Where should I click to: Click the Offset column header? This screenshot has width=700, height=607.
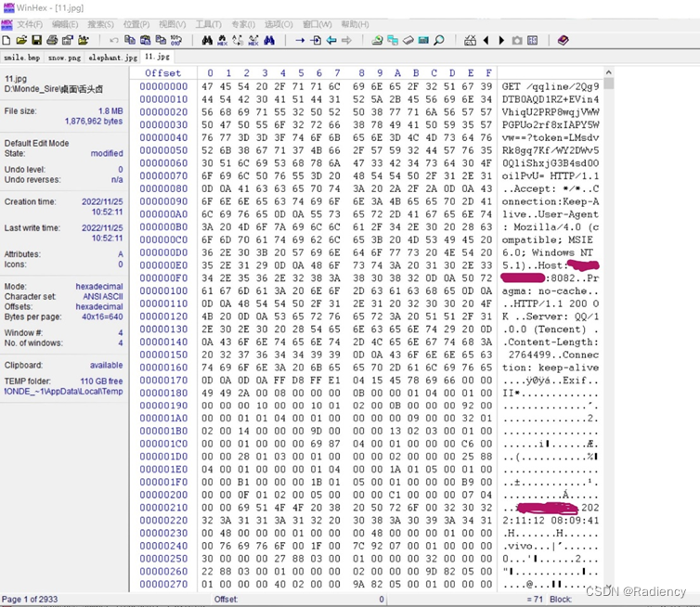(x=163, y=73)
